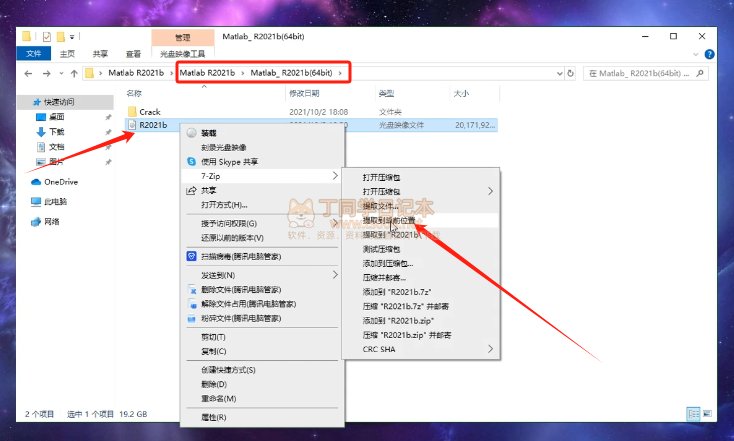Open the 主页 ribbon tab

(67, 54)
